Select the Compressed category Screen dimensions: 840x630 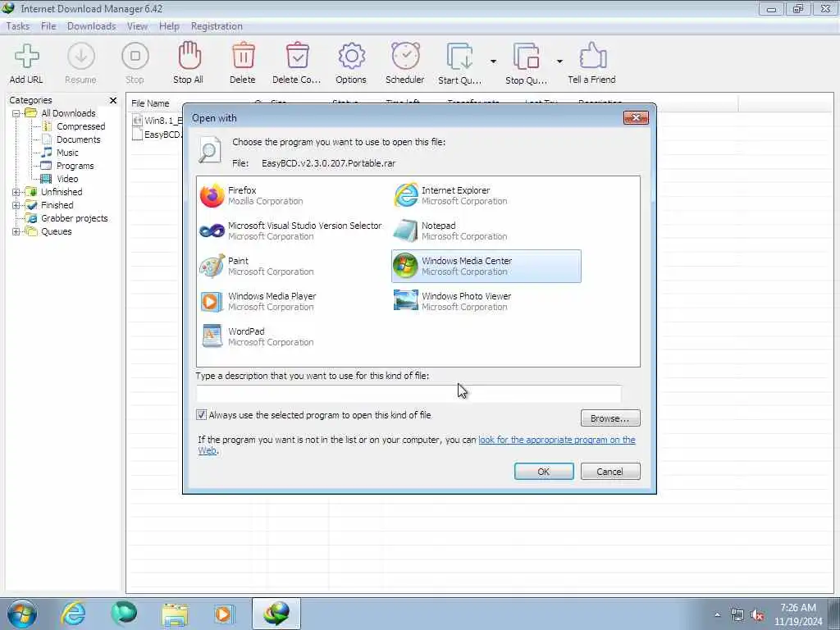(81, 126)
